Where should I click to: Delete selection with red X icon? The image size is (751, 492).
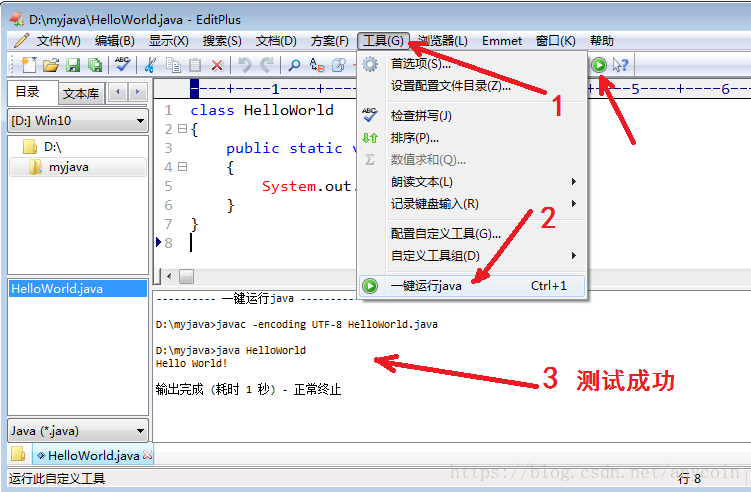pyautogui.click(x=217, y=65)
